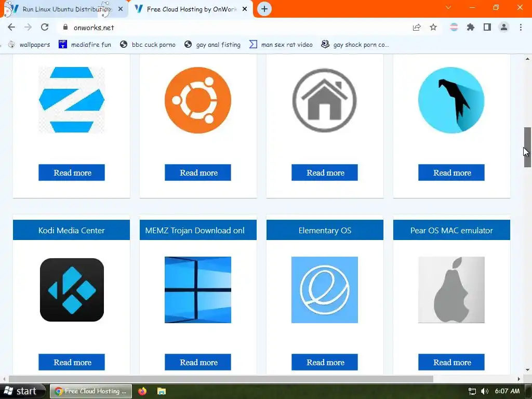Click Read more under the Parrot logo

click(x=451, y=172)
